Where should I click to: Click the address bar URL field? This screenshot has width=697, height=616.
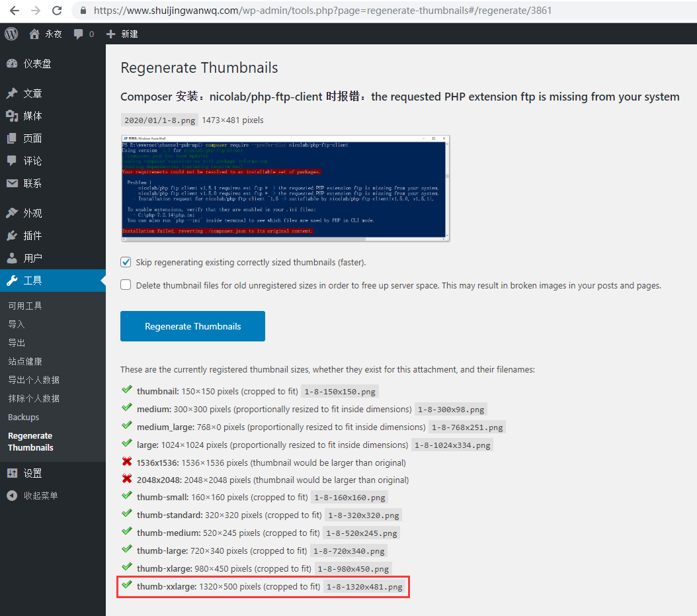322,11
